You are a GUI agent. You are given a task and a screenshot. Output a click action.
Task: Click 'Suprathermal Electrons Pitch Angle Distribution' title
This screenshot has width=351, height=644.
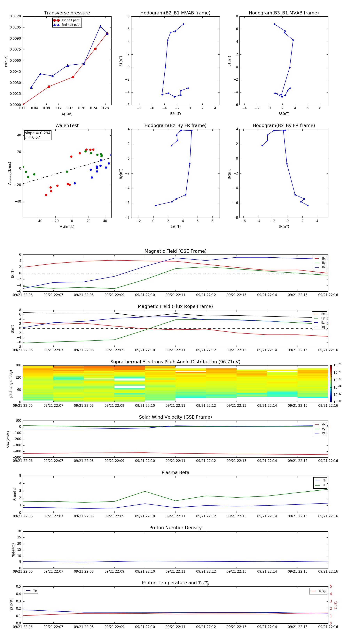175,362
